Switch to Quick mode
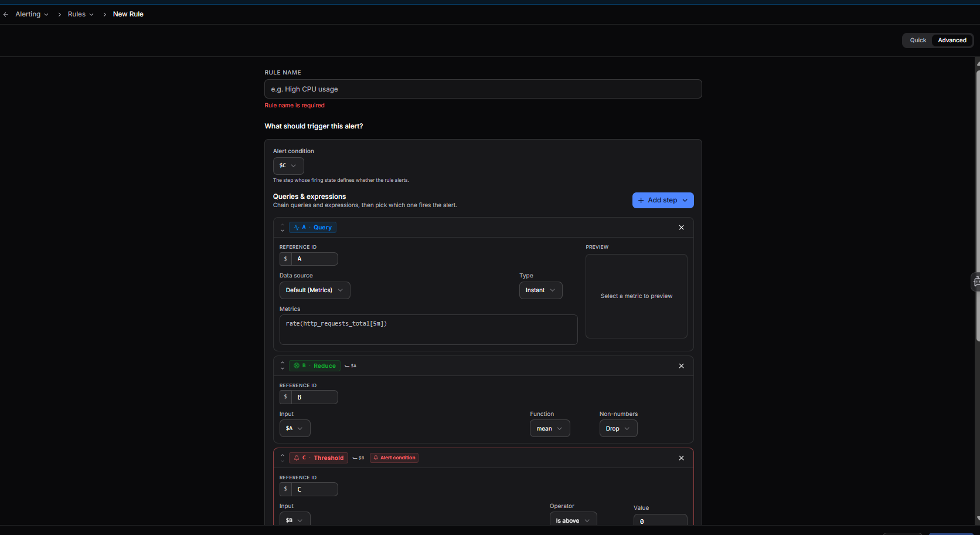 tap(918, 40)
